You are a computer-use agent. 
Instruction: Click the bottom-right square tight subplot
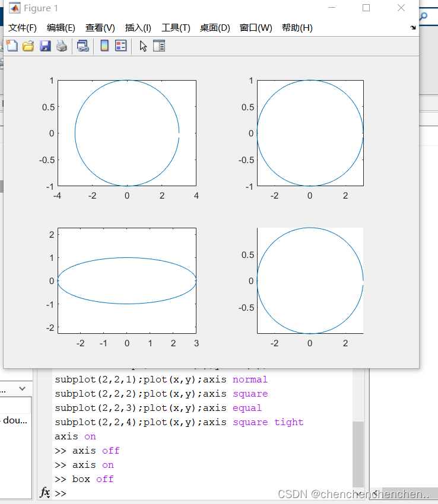click(x=310, y=280)
